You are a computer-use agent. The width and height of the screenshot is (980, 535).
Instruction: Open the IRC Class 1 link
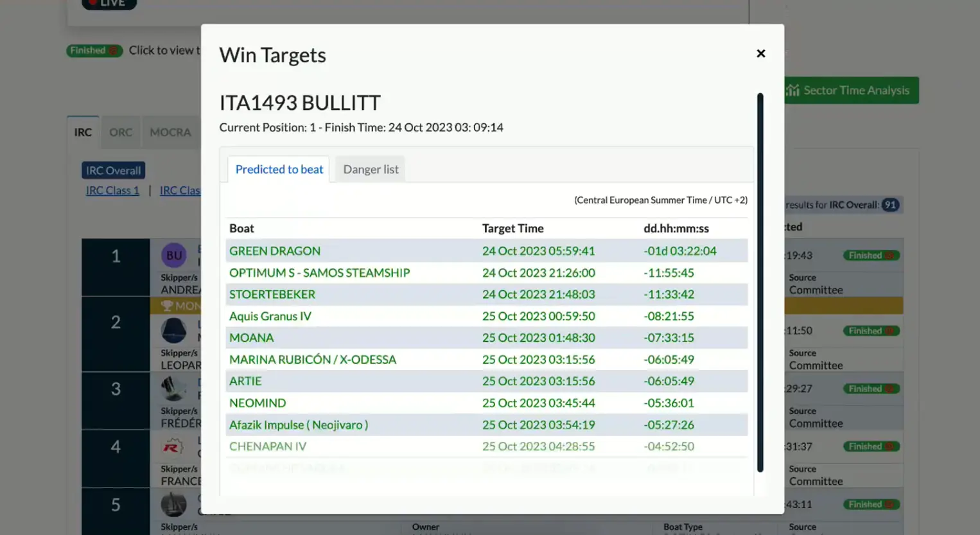112,191
